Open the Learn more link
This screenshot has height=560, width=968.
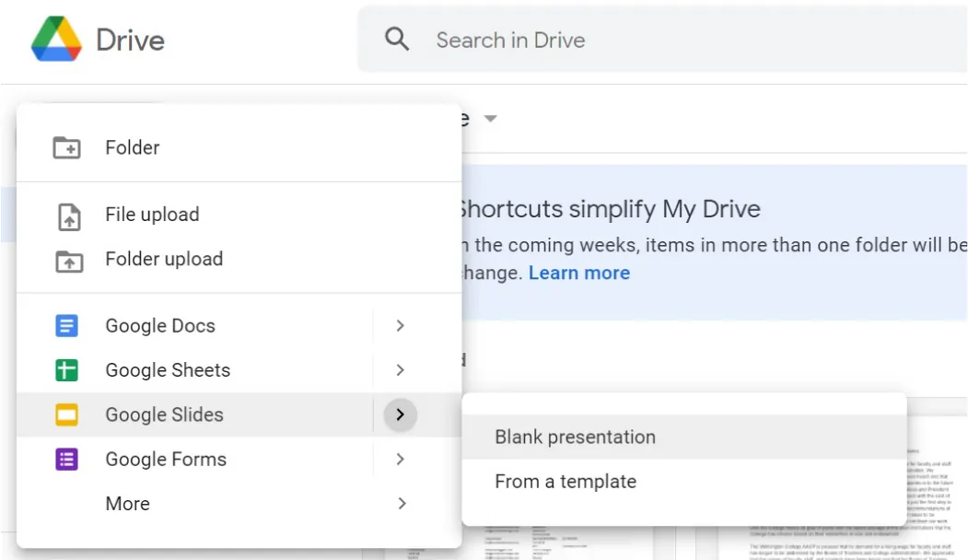[579, 273]
